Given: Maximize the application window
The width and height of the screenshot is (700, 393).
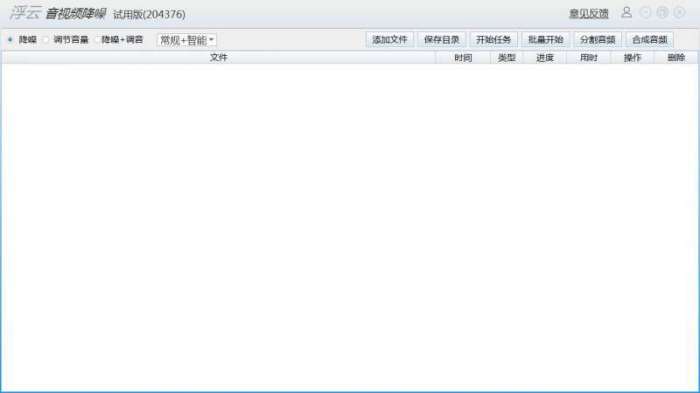Looking at the screenshot, I should point(662,13).
